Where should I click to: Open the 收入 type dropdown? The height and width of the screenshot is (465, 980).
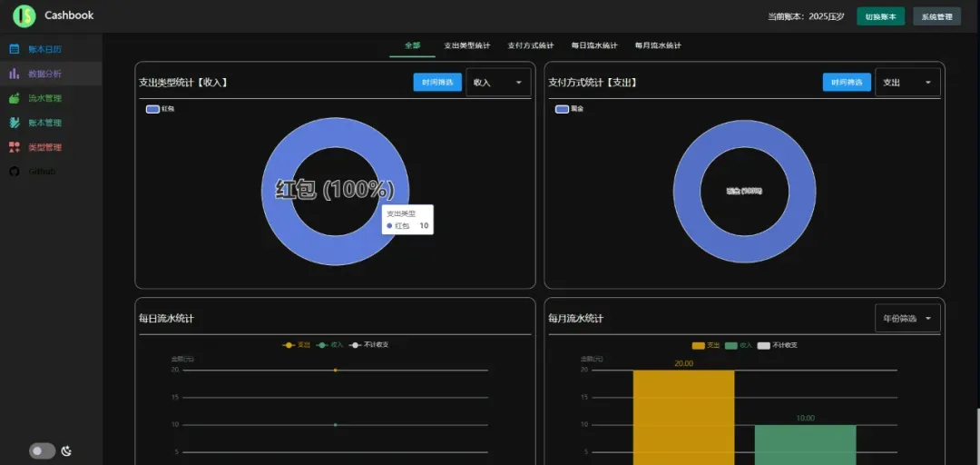point(498,83)
